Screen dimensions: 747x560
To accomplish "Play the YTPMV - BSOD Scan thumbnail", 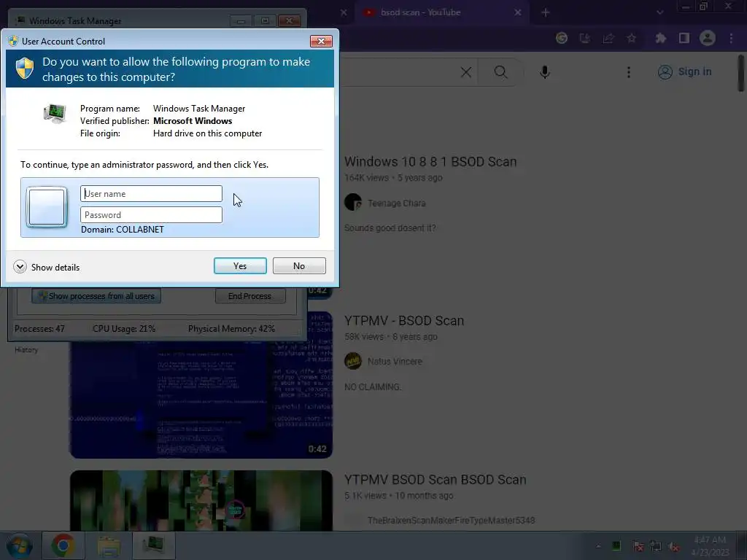I will (201, 399).
